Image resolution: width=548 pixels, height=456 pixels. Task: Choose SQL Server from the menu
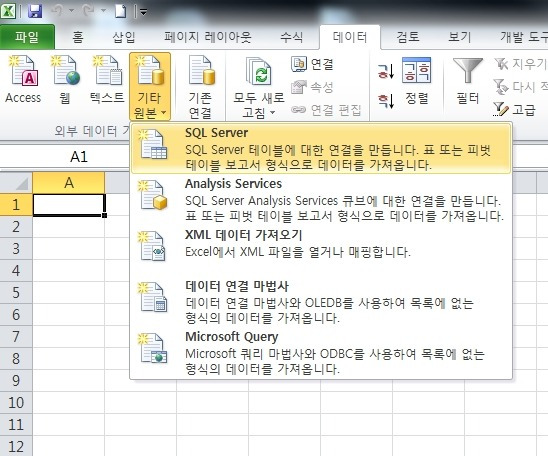(x=321, y=149)
